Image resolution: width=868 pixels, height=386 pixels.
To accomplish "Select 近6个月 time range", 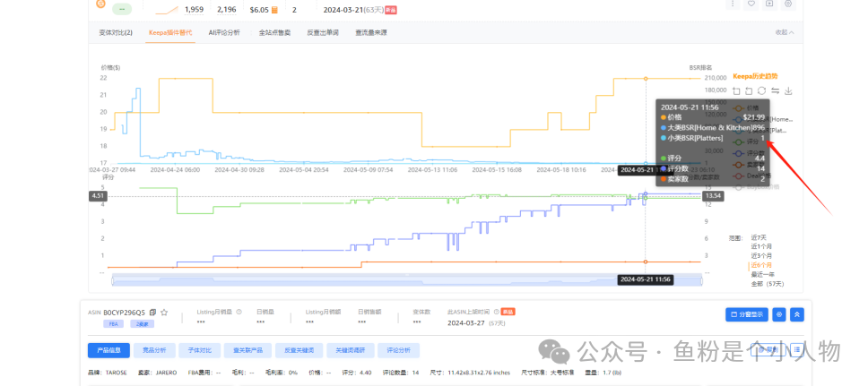I will coord(761,265).
